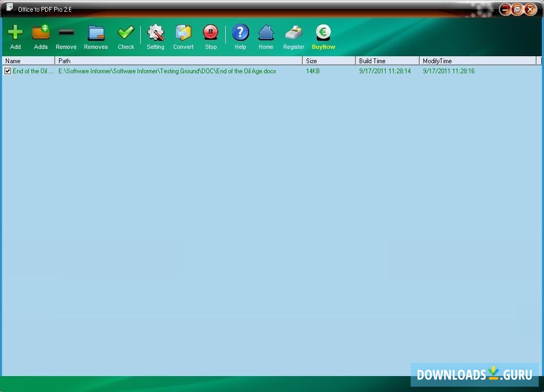Open Help question mark icon
The height and width of the screenshot is (392, 544).
coord(240,32)
